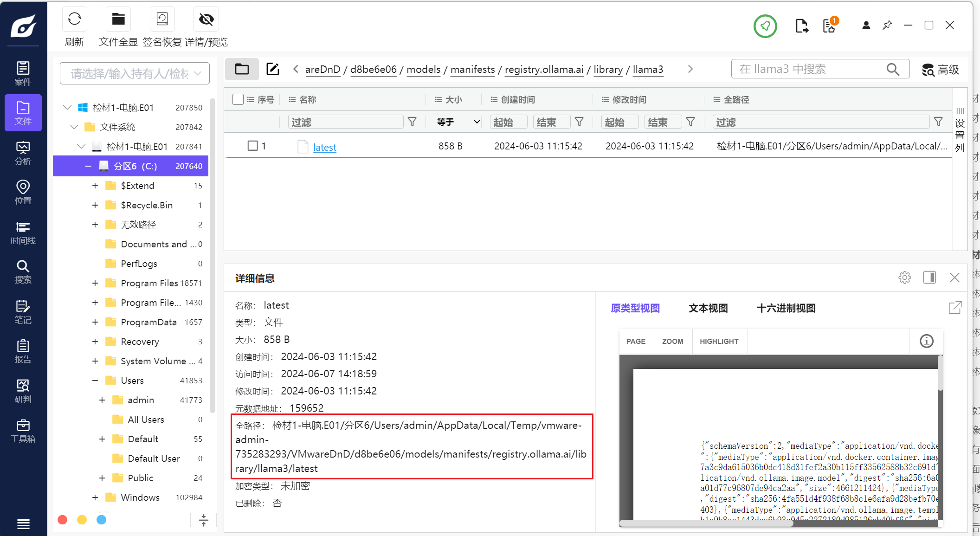Toggle the 详情/预览 eye icon
Screen dimensions: 980x536
[206, 19]
